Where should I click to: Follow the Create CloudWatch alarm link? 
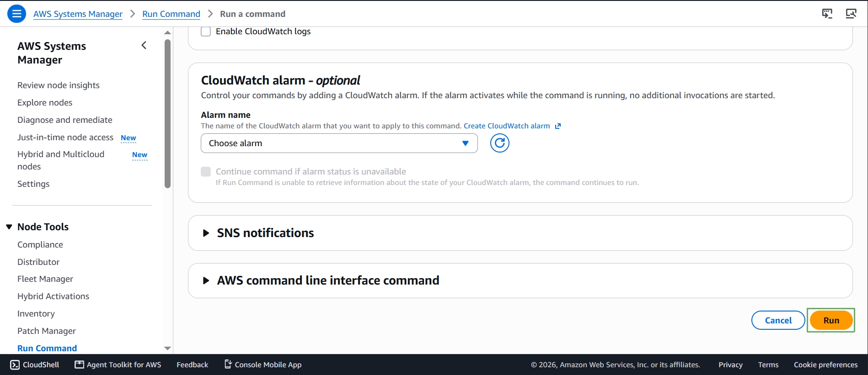507,126
